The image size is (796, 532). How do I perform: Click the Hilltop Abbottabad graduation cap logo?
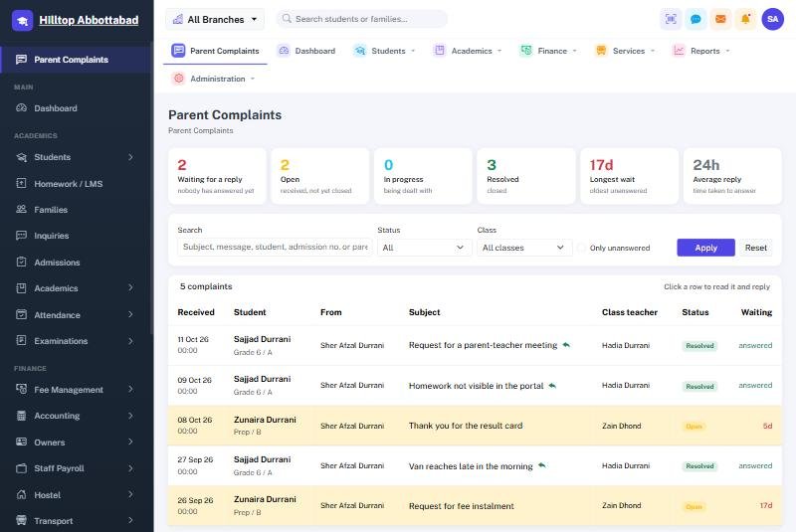coord(22,20)
